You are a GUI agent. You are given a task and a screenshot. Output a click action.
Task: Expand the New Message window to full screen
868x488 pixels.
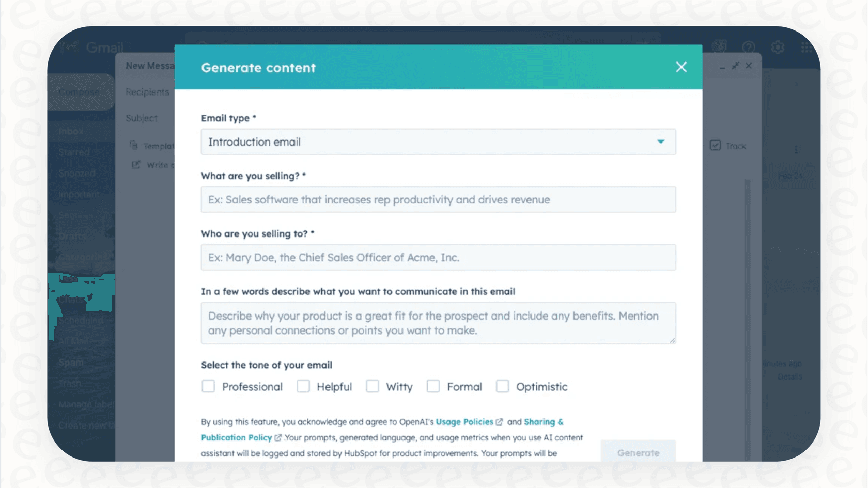click(735, 66)
